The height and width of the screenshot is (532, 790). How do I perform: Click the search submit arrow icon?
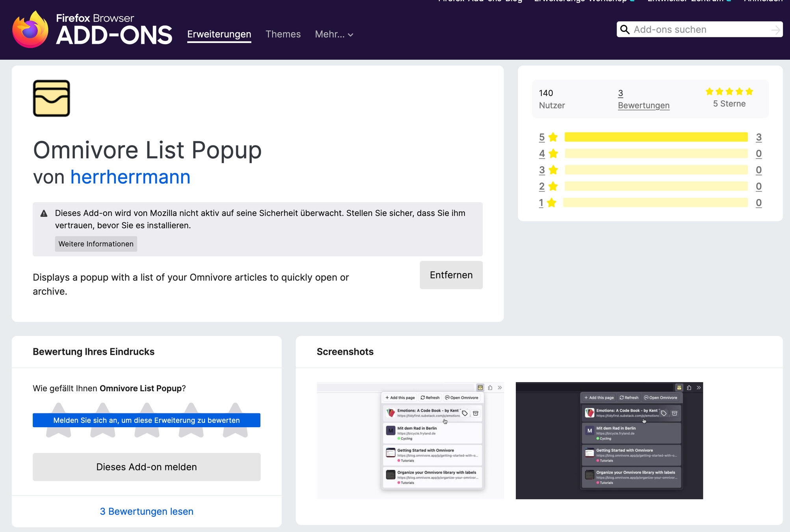pyautogui.click(x=775, y=30)
